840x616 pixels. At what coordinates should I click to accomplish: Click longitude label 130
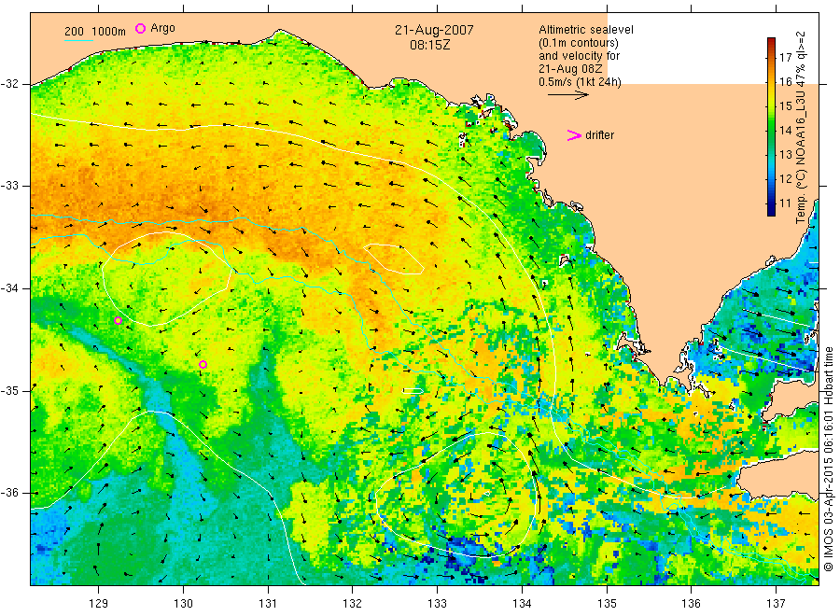click(183, 604)
